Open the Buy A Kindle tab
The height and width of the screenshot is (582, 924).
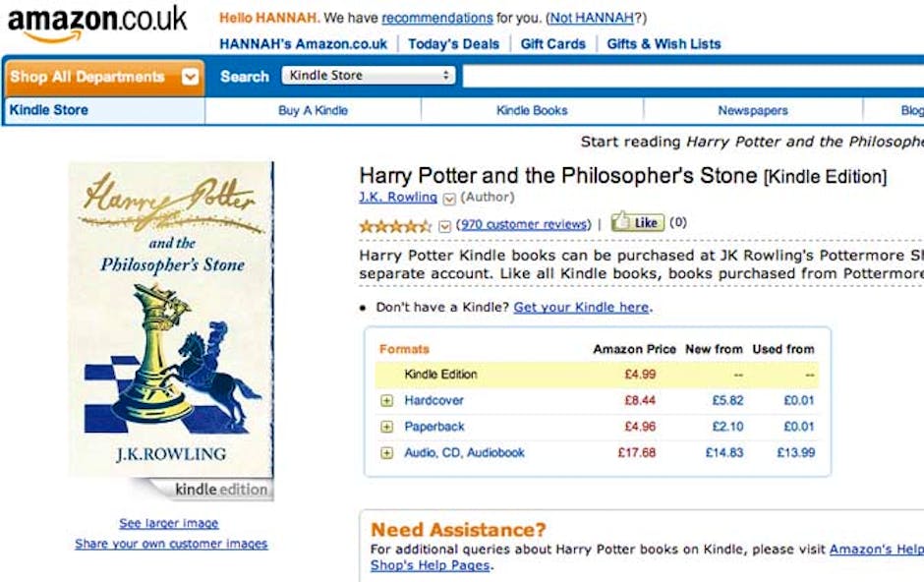313,111
